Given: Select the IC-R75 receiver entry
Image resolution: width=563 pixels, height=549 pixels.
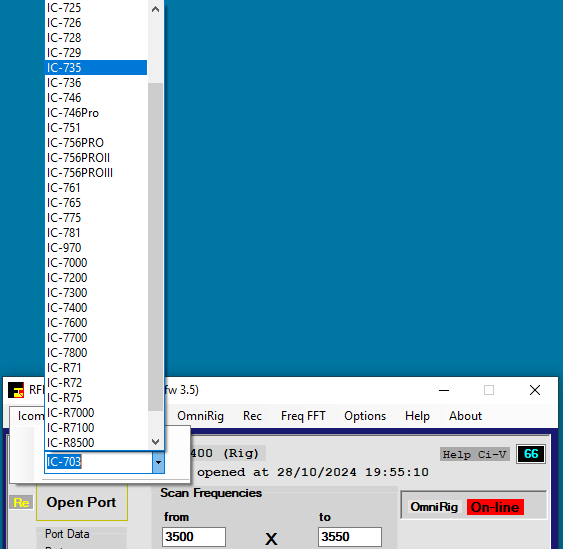Looking at the screenshot, I should tap(96, 398).
